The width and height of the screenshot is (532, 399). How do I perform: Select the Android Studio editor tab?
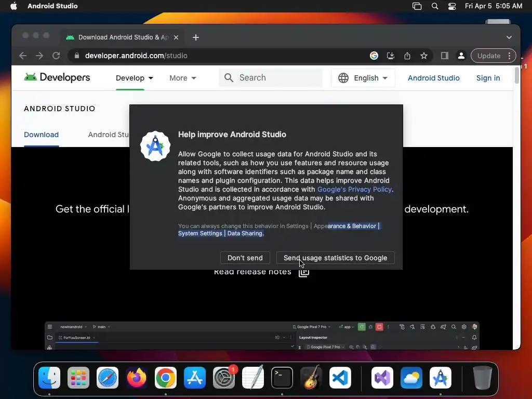click(x=109, y=135)
